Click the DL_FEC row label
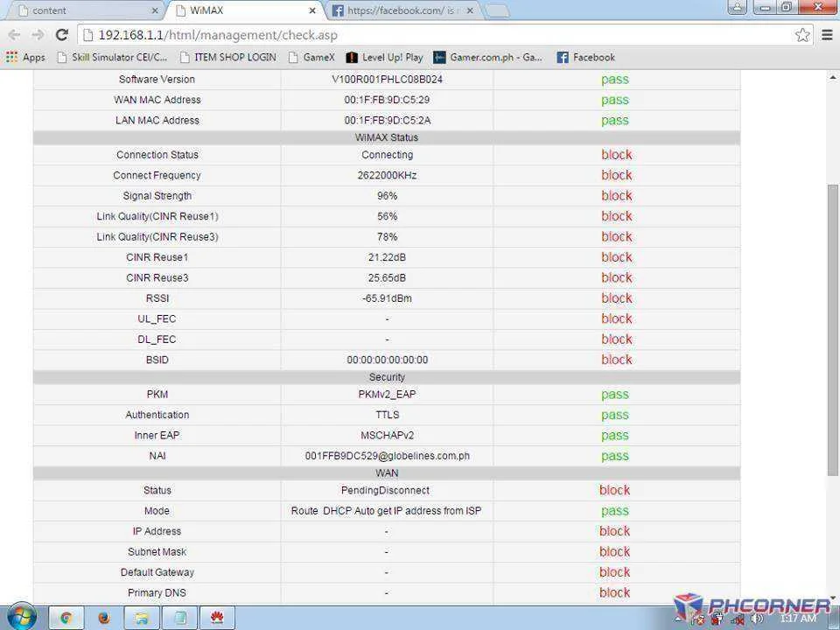 (x=157, y=339)
